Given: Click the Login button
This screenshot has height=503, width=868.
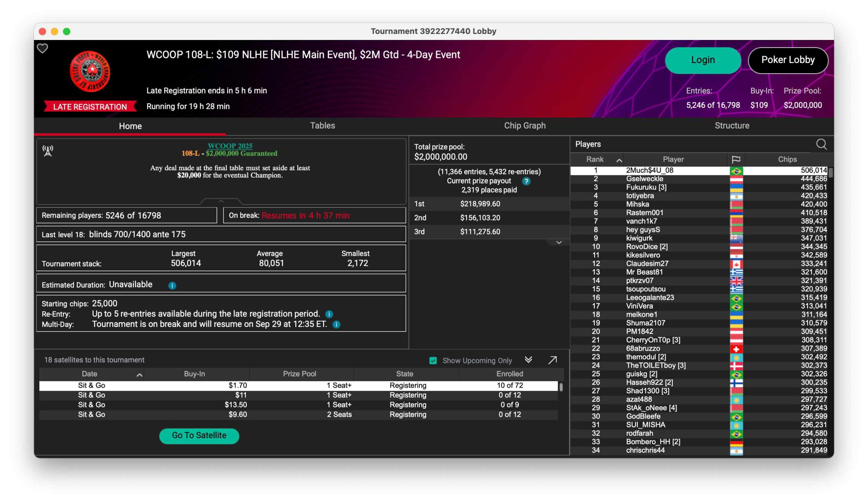Looking at the screenshot, I should click(703, 60).
